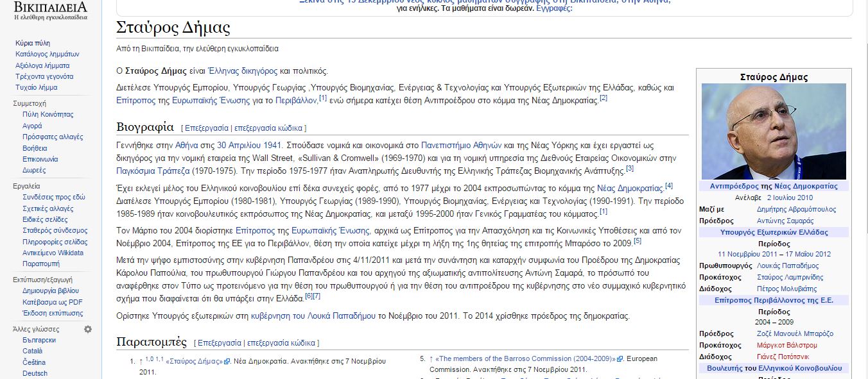
Task: Click footnote marker [3] in biography
Action: click(x=629, y=169)
